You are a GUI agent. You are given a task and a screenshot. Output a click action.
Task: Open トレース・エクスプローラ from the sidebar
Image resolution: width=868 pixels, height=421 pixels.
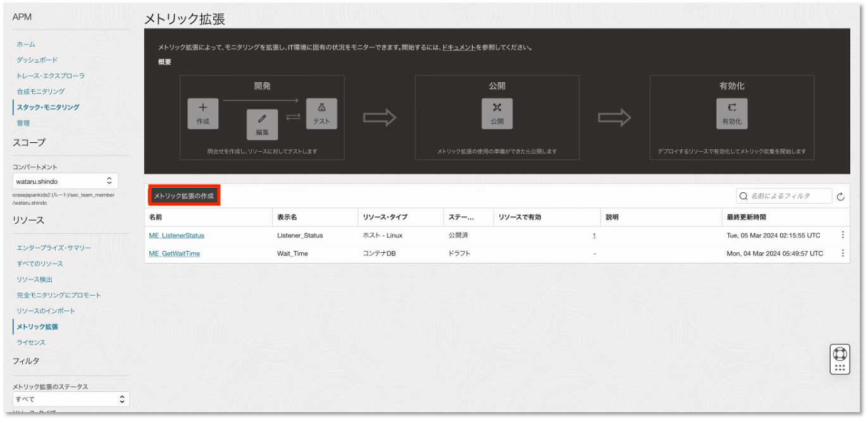[x=51, y=76]
